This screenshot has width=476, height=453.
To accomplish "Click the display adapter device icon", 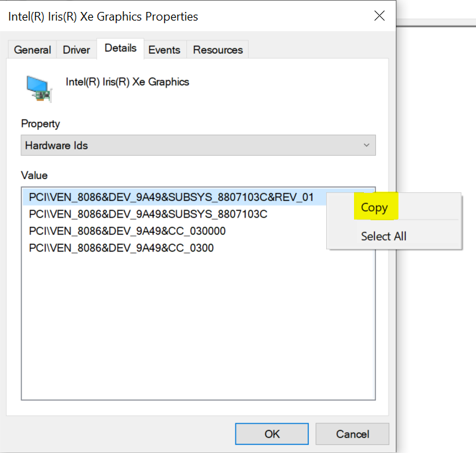I will (x=39, y=89).
